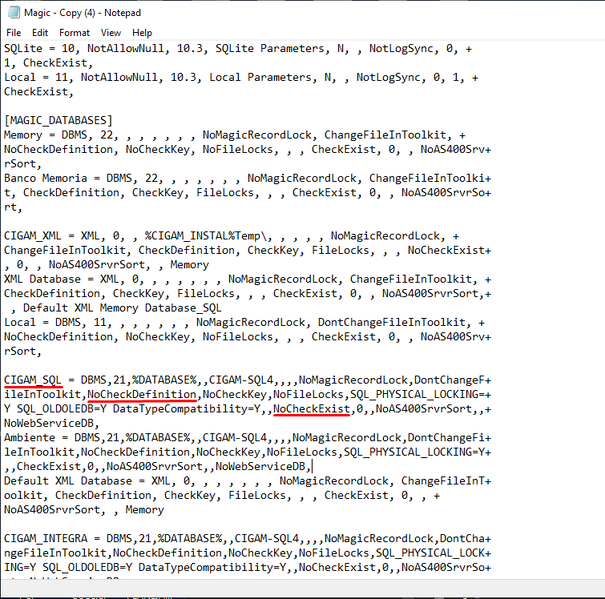Image resolution: width=605 pixels, height=599 pixels.
Task: Click underlined NoCheckExist in CIGAM_SQL entry
Action: pos(311,409)
